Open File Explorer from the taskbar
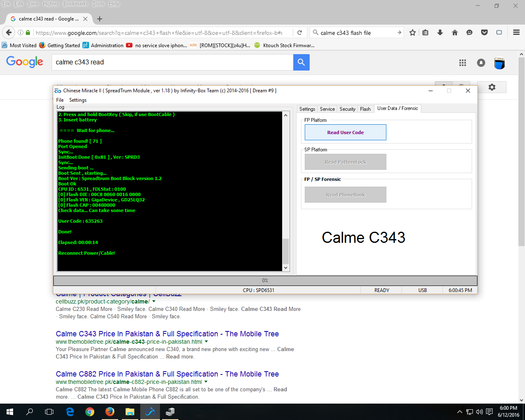The width and height of the screenshot is (525, 420). 130,412
